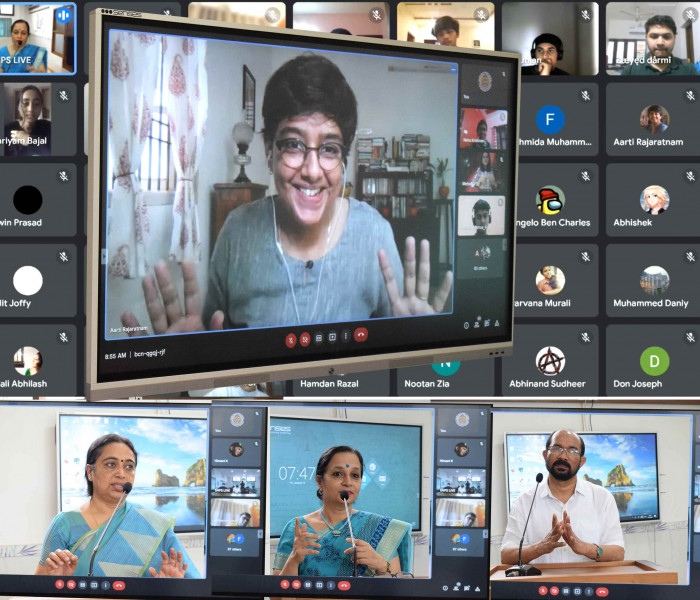Screen dimensions: 700x600
Task: Open more options in the striped-saree woman's panel
Action: (106, 585)
